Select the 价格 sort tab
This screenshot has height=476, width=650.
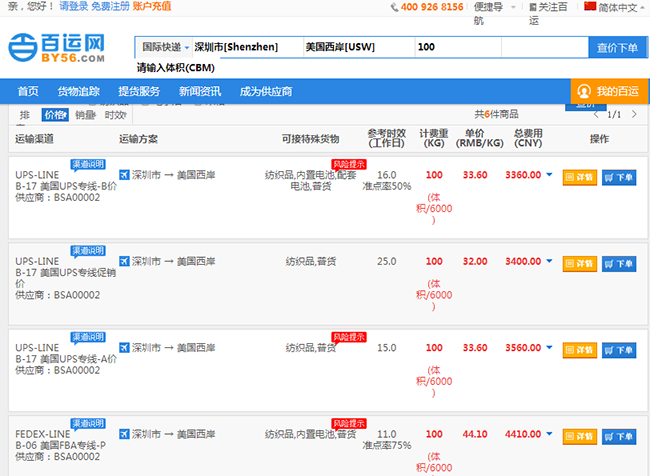[x=54, y=115]
